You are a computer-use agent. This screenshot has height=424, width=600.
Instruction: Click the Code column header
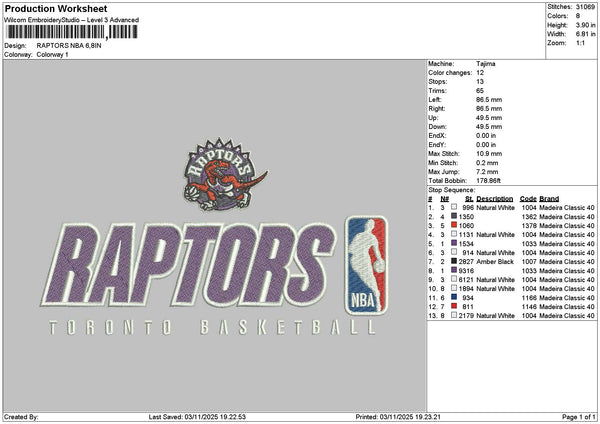point(528,199)
